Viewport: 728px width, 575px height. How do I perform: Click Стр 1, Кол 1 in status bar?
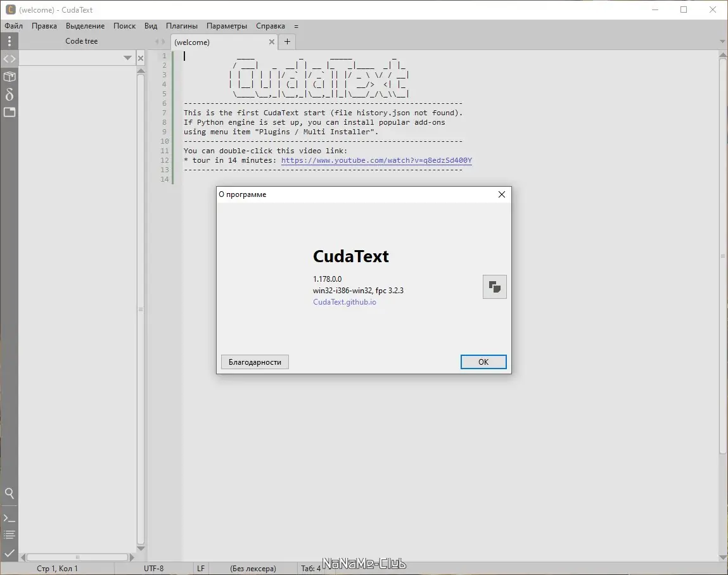point(57,569)
